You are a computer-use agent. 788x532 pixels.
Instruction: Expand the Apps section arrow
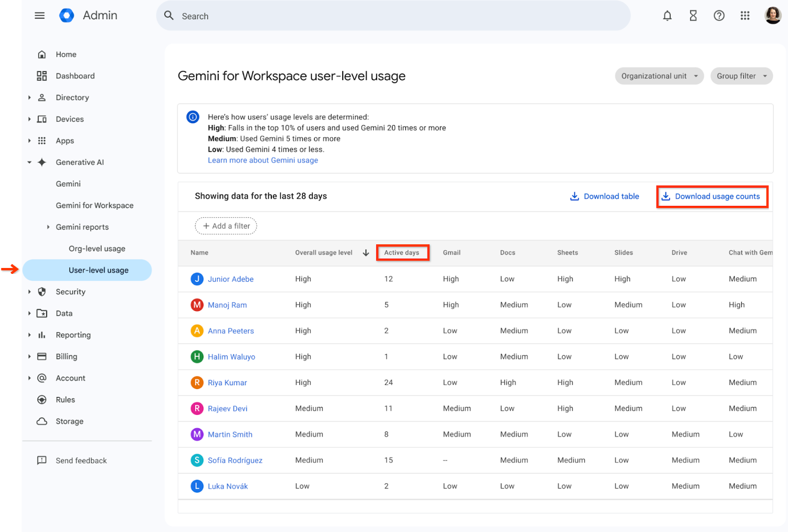(x=30, y=141)
